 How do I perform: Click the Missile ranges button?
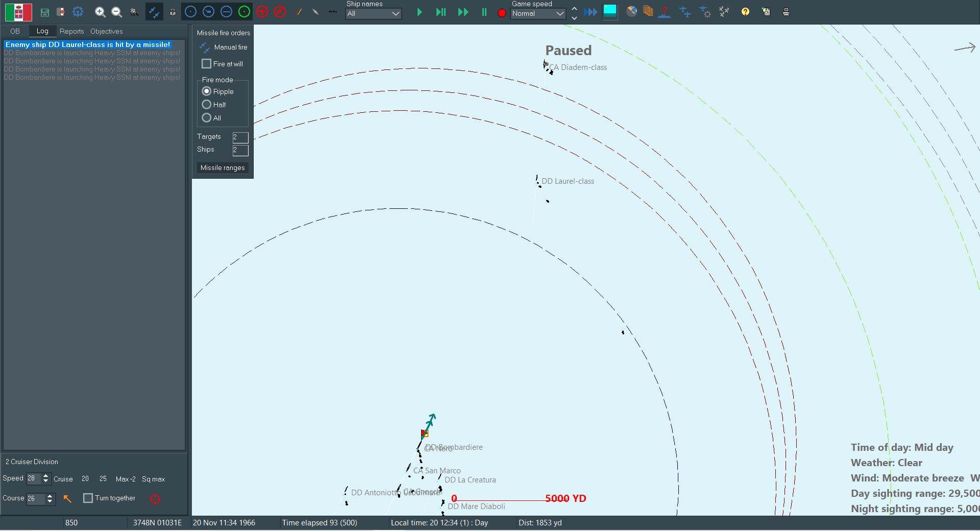pyautogui.click(x=223, y=167)
